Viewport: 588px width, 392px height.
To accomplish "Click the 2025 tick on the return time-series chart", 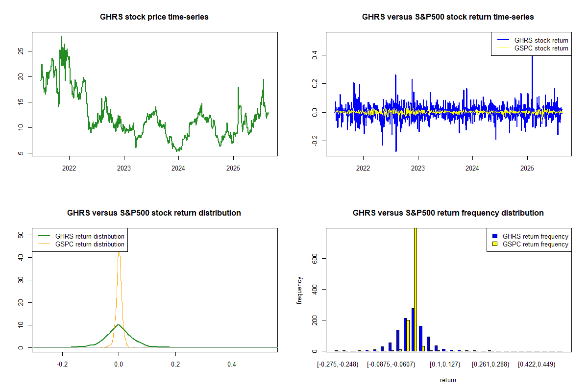I will pos(527,166).
